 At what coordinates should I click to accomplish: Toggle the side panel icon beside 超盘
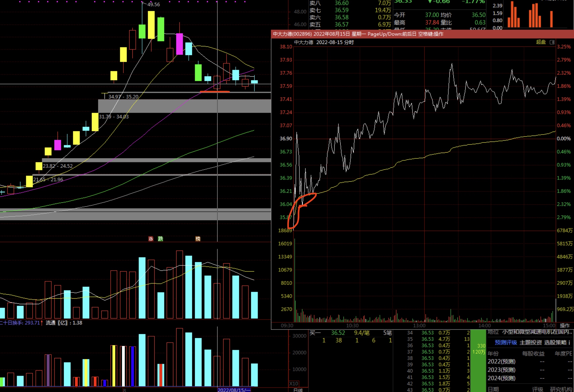[x=552, y=42]
